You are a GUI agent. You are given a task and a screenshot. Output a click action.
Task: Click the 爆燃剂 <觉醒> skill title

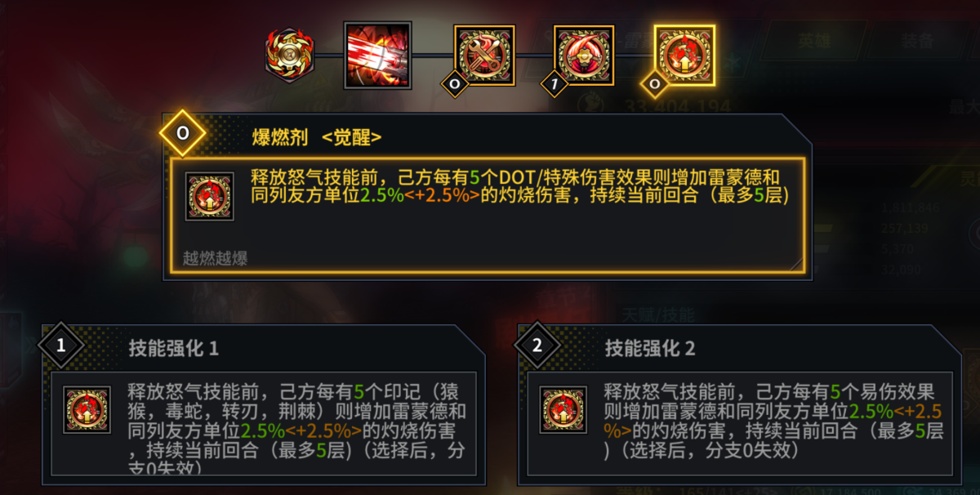point(317,138)
